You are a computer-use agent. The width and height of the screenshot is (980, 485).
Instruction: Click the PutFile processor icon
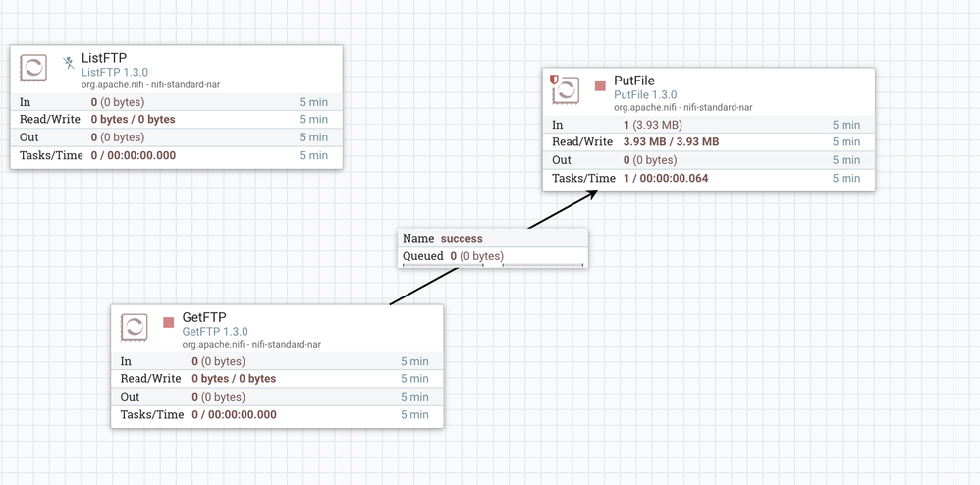(x=567, y=90)
